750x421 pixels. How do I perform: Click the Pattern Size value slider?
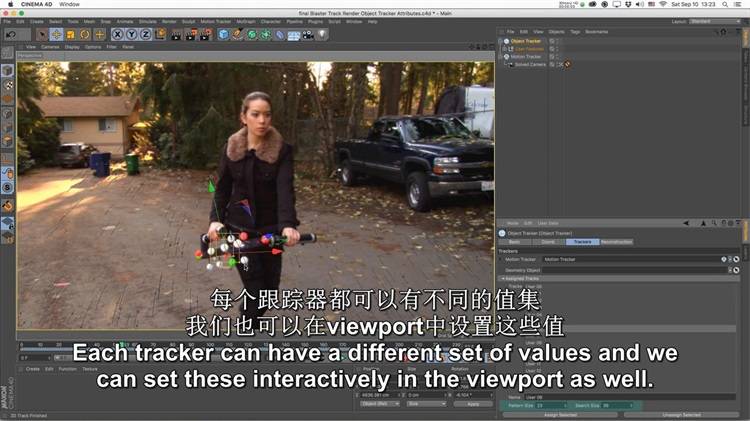tap(556, 405)
